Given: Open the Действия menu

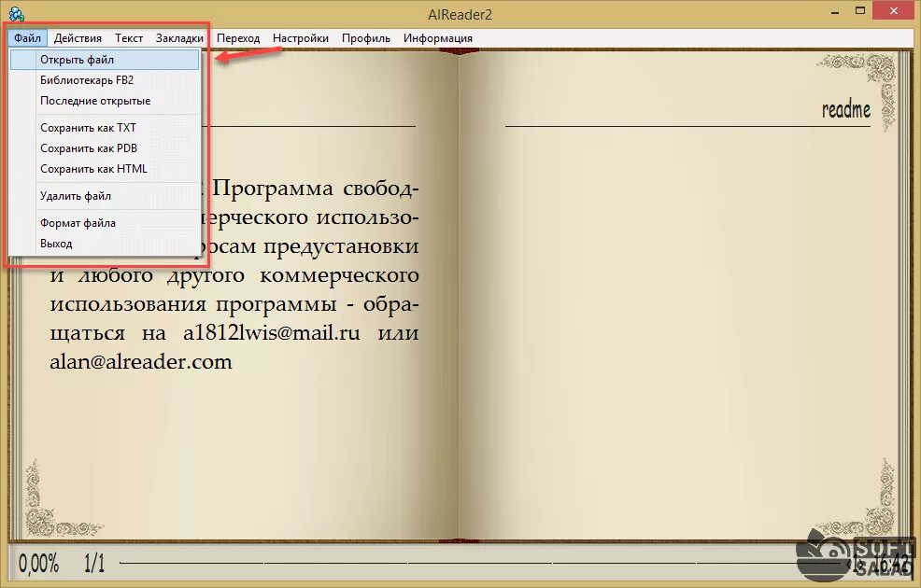Looking at the screenshot, I should 78,38.
